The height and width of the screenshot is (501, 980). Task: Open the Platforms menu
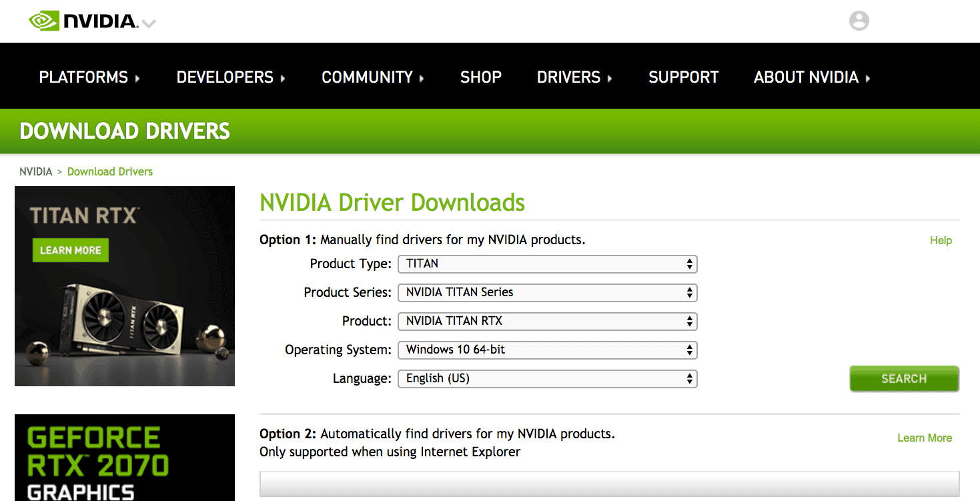tap(89, 77)
